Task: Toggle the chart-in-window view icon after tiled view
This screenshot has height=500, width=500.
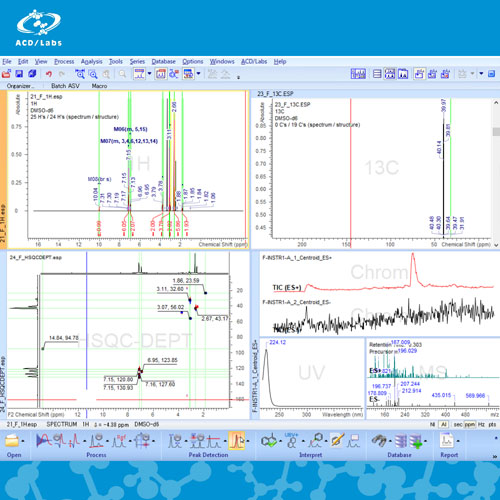Action: pos(403,74)
